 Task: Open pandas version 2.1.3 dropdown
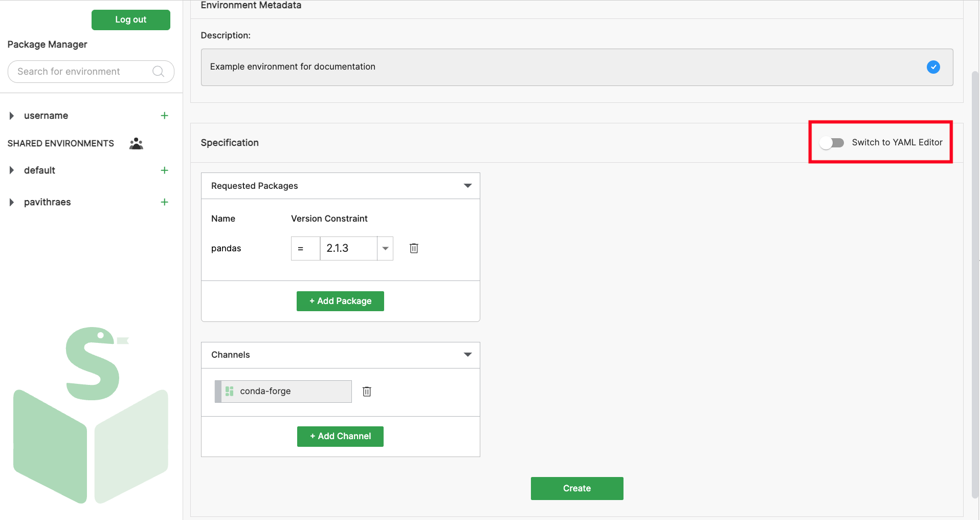(x=385, y=248)
